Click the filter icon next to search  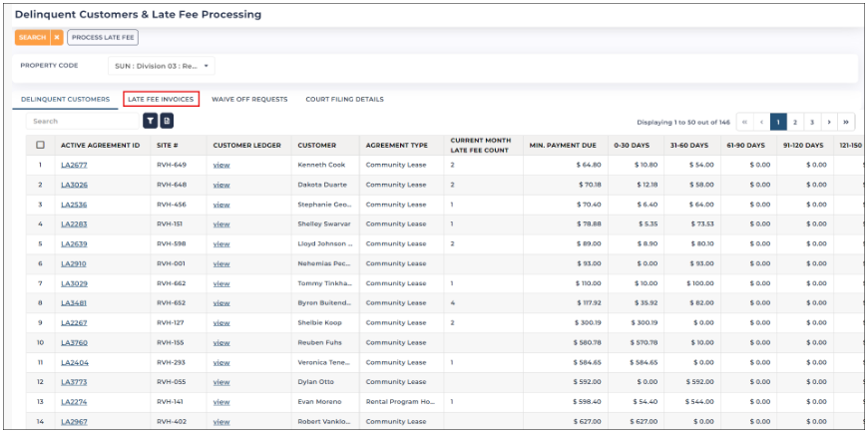[x=150, y=121]
